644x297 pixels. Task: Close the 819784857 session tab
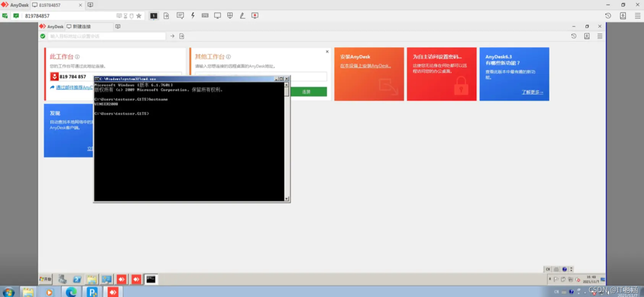(80, 5)
